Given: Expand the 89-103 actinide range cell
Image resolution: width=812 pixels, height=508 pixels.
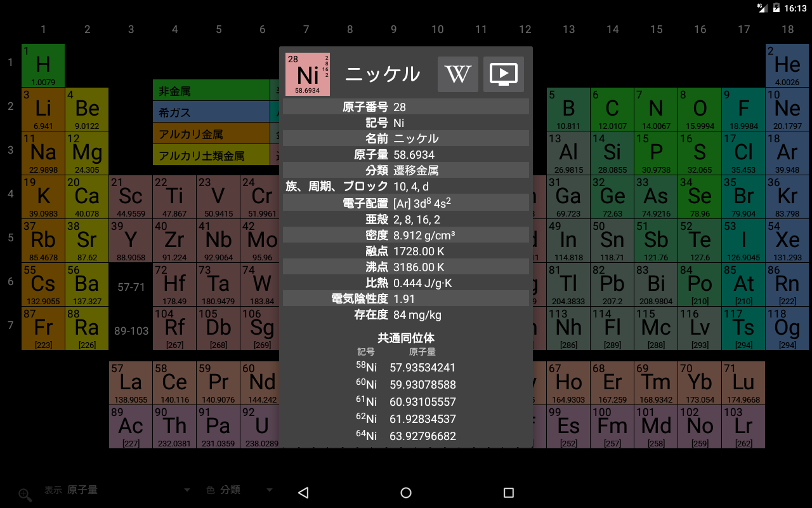Looking at the screenshot, I should click(x=131, y=331).
